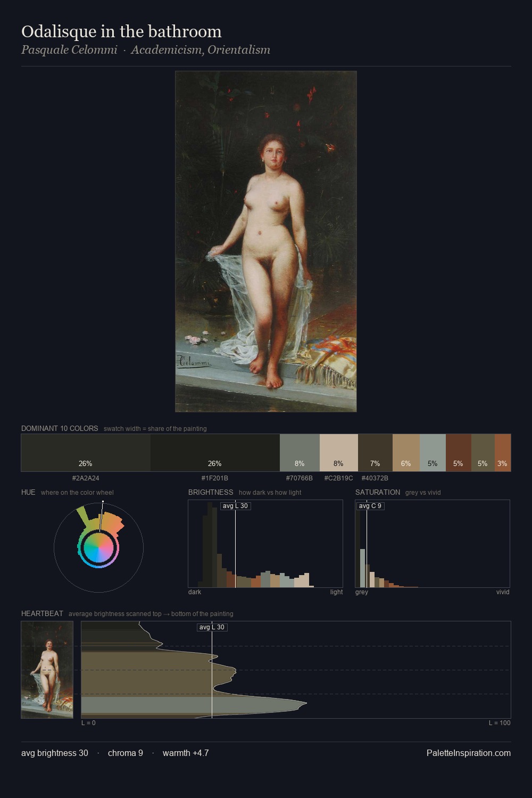
Task: Open PaletteInspiration.com link
Action: click(469, 753)
